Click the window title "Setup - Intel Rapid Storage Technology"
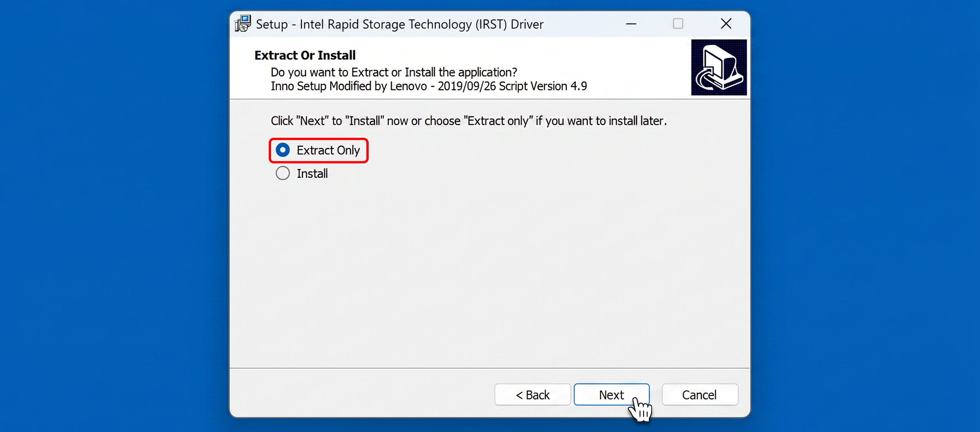The image size is (980, 432). click(x=400, y=24)
